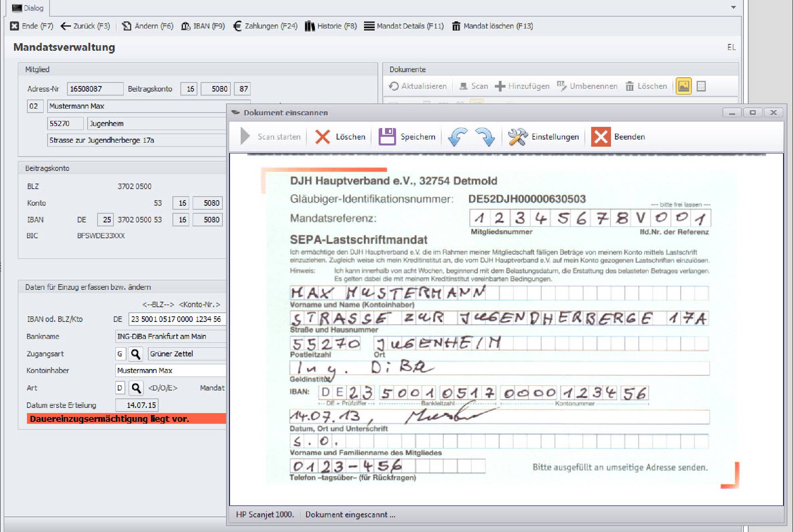This screenshot has width=793, height=532.
Task: Show Historie (F8) books icon
Action: (310, 26)
